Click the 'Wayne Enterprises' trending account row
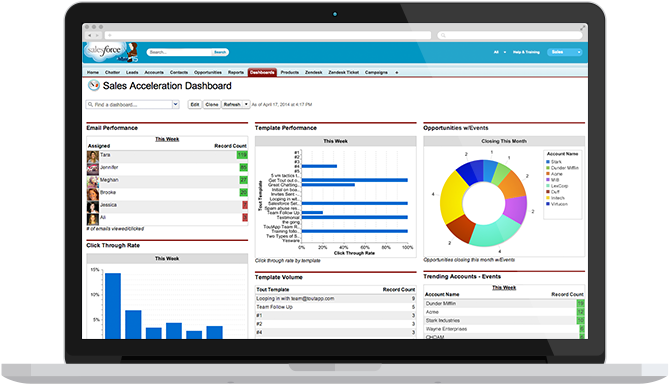 pyautogui.click(x=504, y=329)
